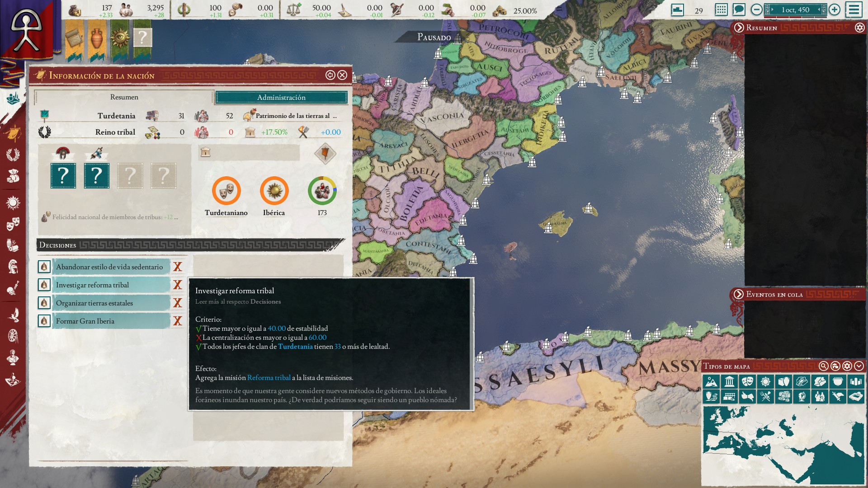
Task: Collapse the Resumen panel arrow
Action: [x=739, y=28]
